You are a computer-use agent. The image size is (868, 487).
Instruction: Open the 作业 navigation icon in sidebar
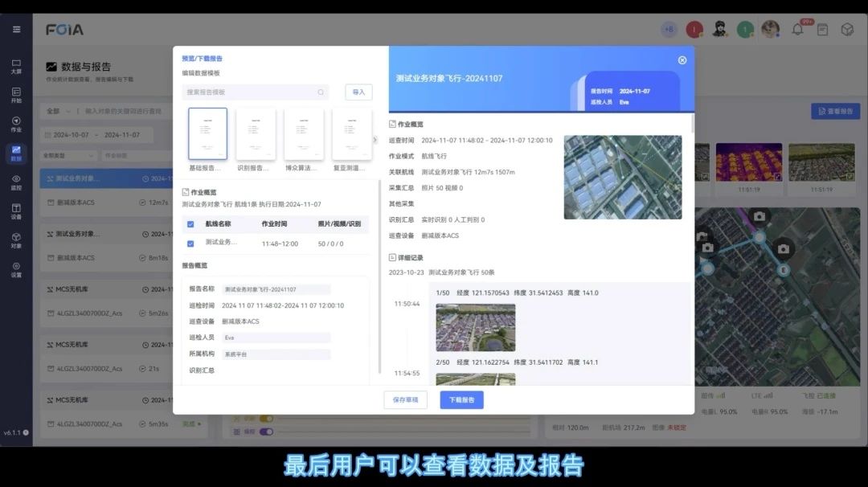pyautogui.click(x=16, y=124)
